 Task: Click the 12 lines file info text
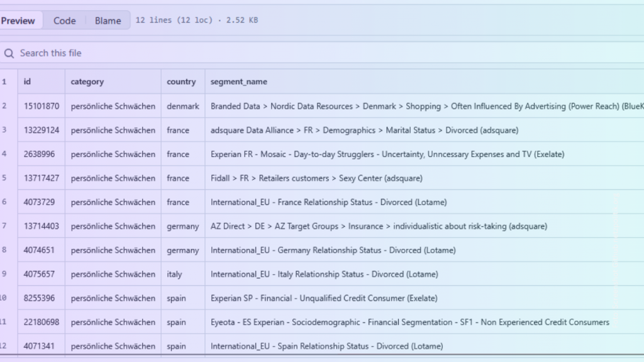click(x=197, y=20)
